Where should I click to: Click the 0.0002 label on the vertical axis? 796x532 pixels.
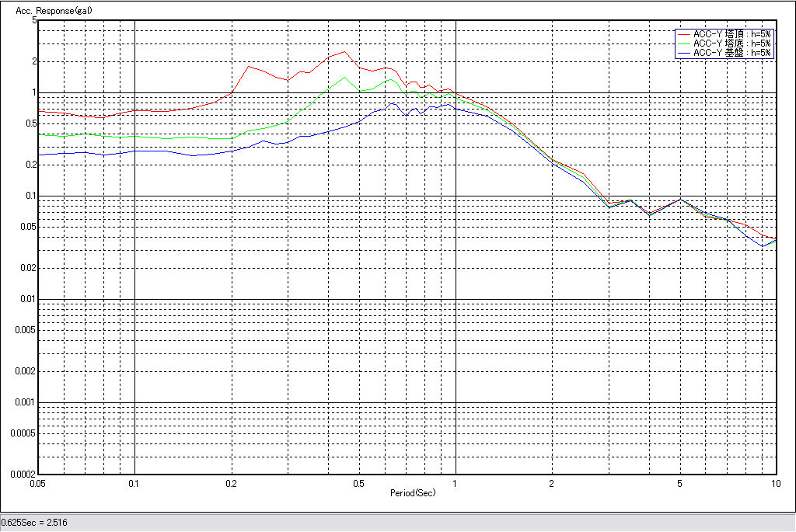pos(19,474)
